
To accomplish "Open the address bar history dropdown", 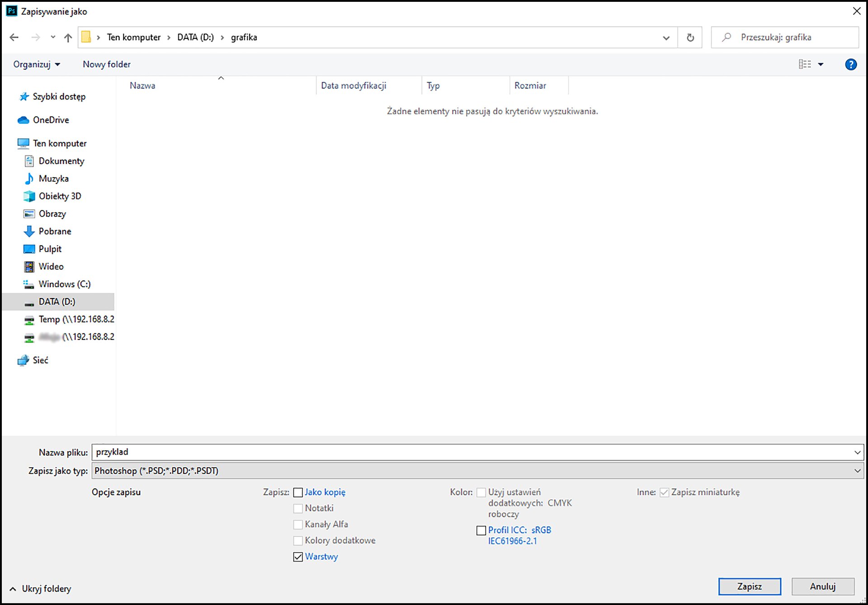I will [666, 38].
